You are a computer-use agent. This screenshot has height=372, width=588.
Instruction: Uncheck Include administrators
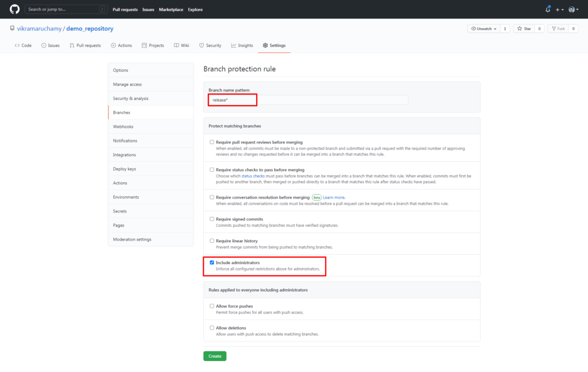pos(211,262)
